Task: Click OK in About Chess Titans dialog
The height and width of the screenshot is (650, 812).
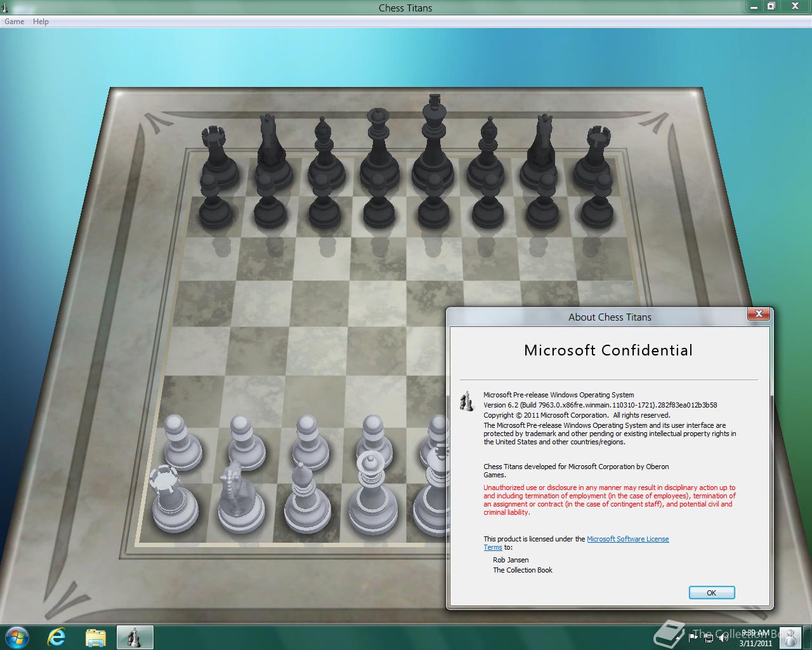Action: click(712, 593)
